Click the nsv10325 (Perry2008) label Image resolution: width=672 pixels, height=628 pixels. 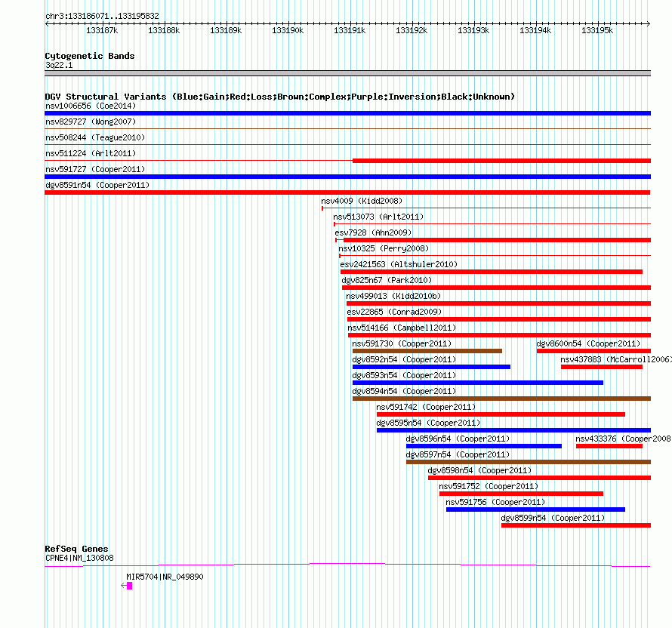pos(384,248)
